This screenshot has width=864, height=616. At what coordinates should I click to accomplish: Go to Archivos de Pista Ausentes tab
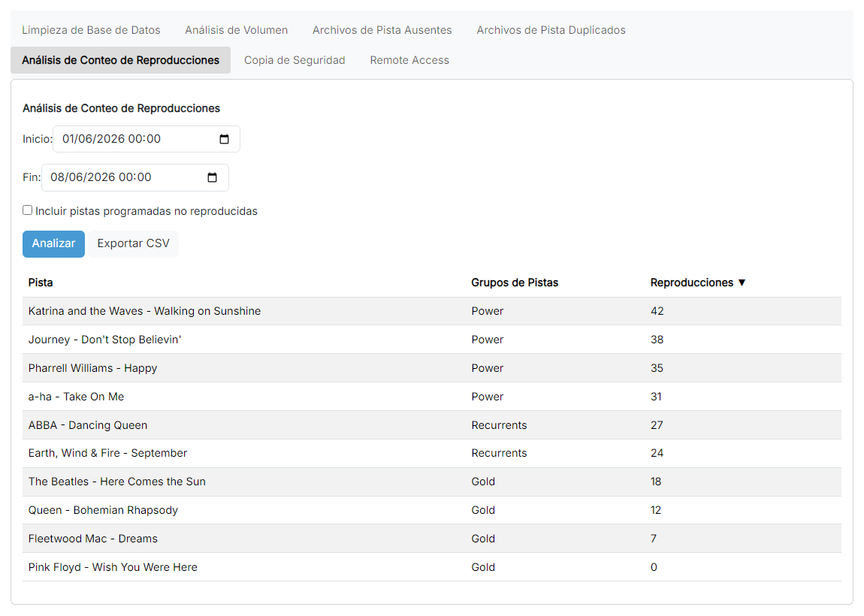pyautogui.click(x=382, y=30)
